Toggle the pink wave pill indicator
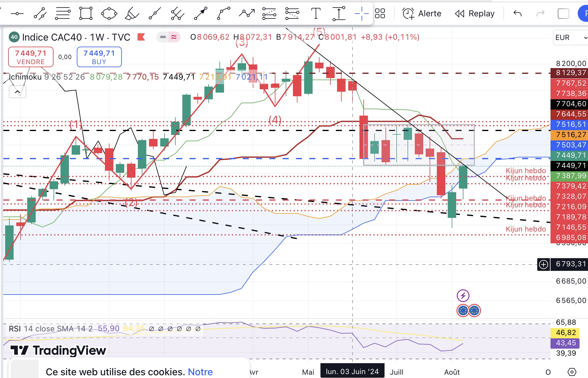 (x=174, y=37)
